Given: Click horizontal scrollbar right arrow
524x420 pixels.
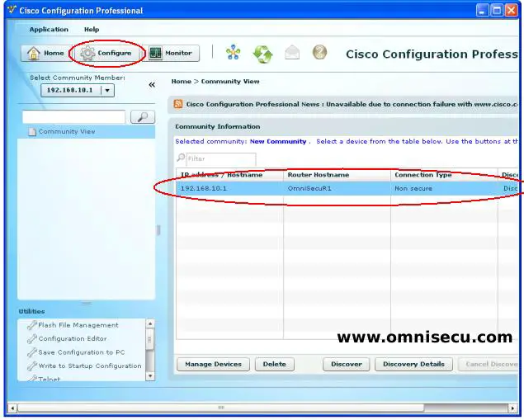Looking at the screenshot, I should point(513,408).
